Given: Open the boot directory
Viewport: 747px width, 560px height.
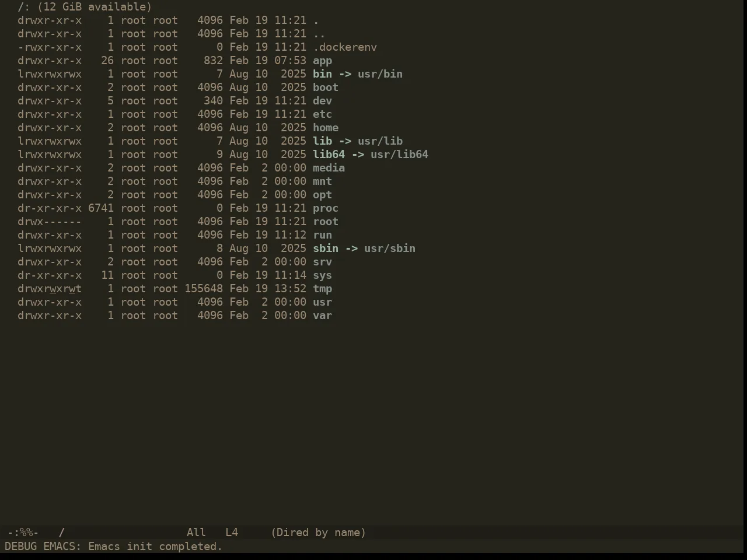Looking at the screenshot, I should pos(326,87).
